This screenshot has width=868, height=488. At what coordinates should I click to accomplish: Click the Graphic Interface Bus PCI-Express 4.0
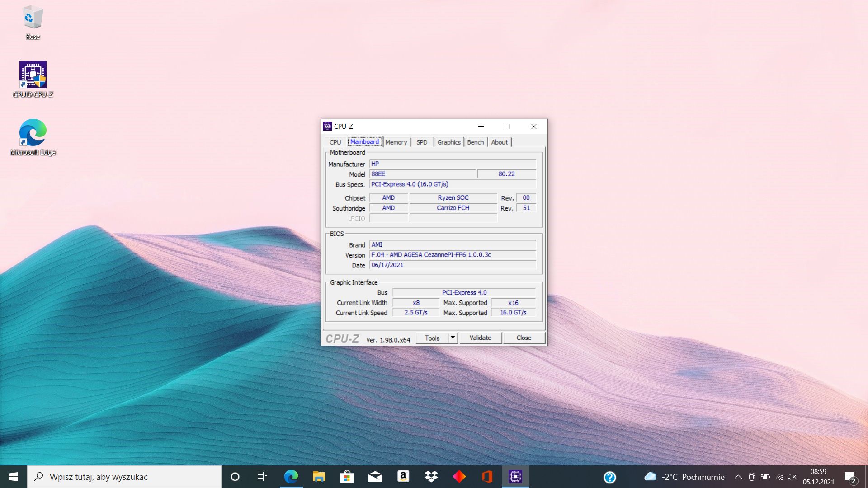(464, 293)
